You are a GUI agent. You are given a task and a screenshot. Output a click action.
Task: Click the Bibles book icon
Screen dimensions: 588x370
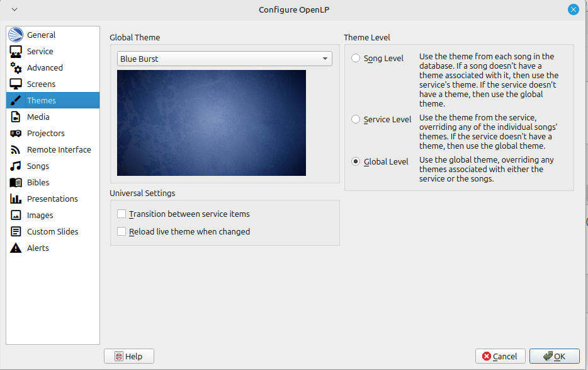pyautogui.click(x=16, y=183)
